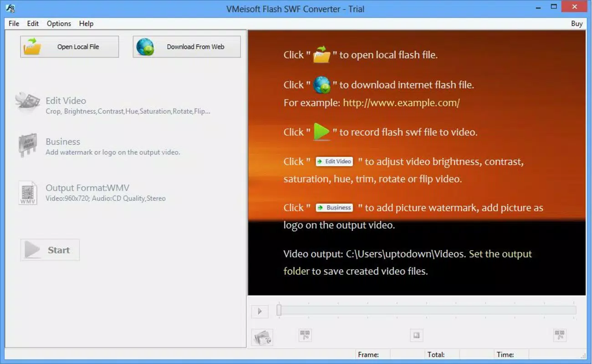Viewport: 592px width, 364px height.
Task: Set the trim end scissors marker
Action: click(x=560, y=335)
